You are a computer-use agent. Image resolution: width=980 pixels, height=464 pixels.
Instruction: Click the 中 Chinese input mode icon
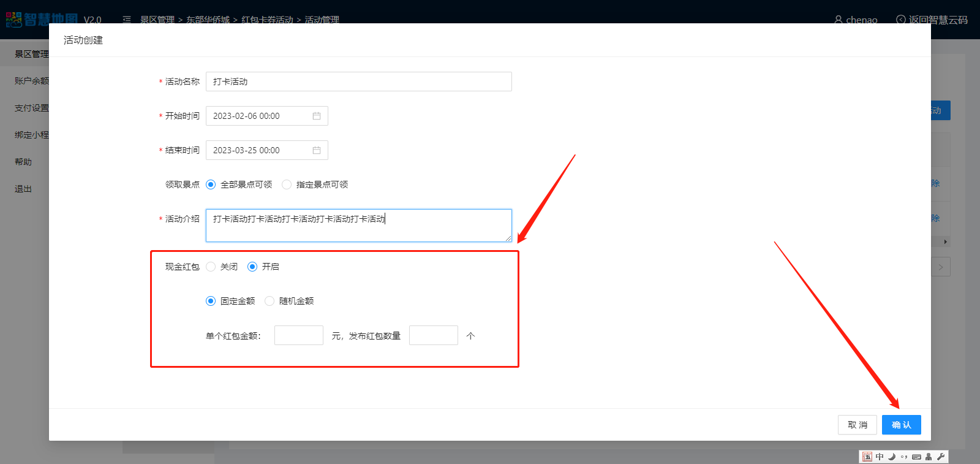(880, 457)
